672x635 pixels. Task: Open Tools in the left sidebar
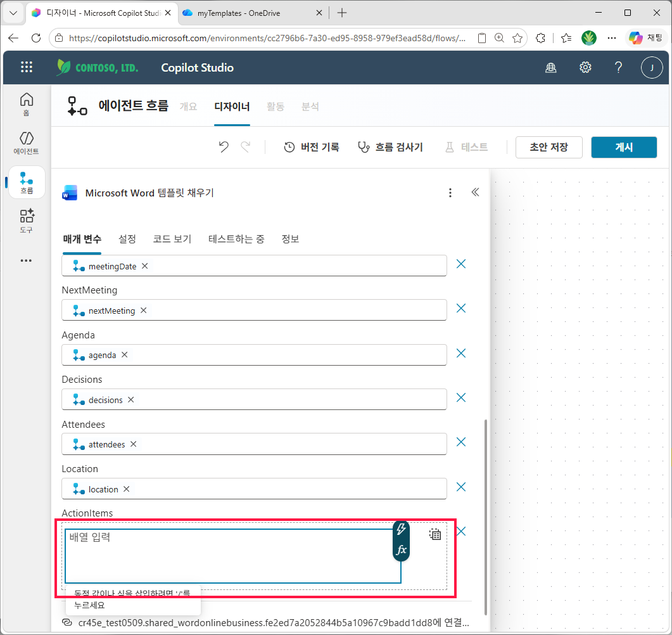(26, 221)
